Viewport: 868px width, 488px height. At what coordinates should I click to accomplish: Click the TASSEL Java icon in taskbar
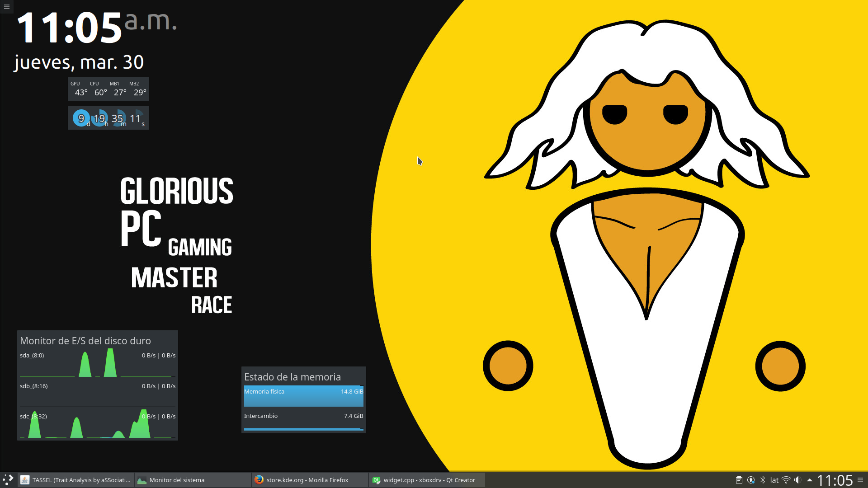click(25, 480)
